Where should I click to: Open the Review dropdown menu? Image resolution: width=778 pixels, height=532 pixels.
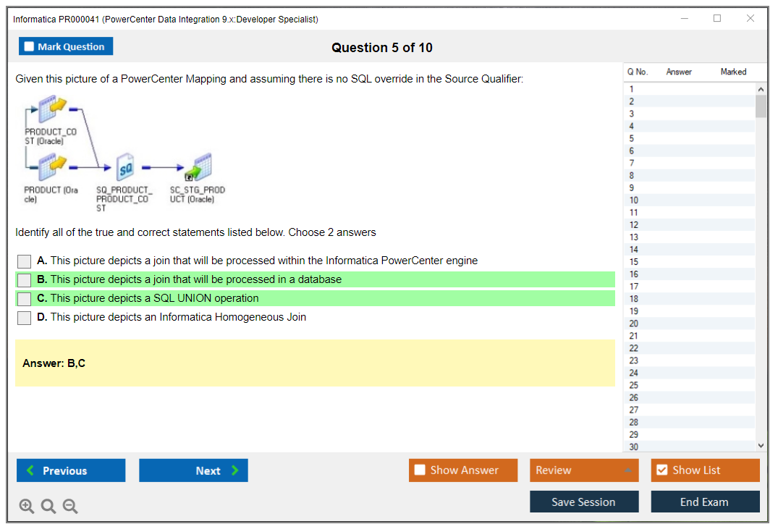pyautogui.click(x=583, y=470)
